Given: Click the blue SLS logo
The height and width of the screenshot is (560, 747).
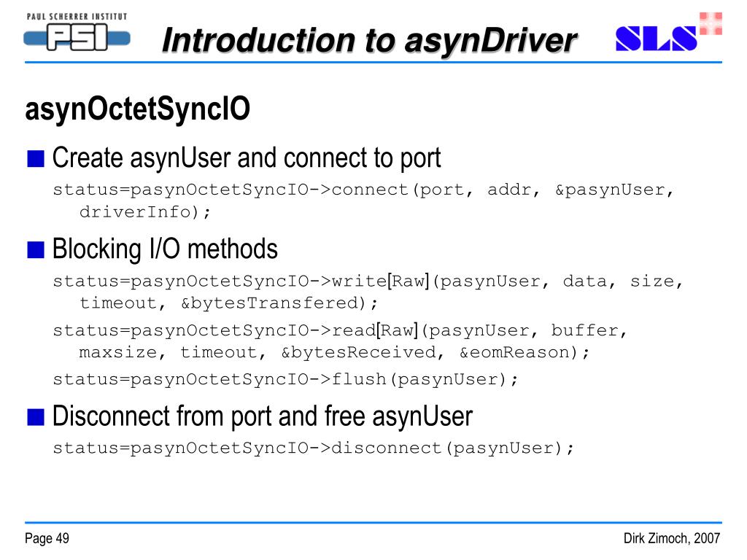Looking at the screenshot, I should click(x=656, y=39).
